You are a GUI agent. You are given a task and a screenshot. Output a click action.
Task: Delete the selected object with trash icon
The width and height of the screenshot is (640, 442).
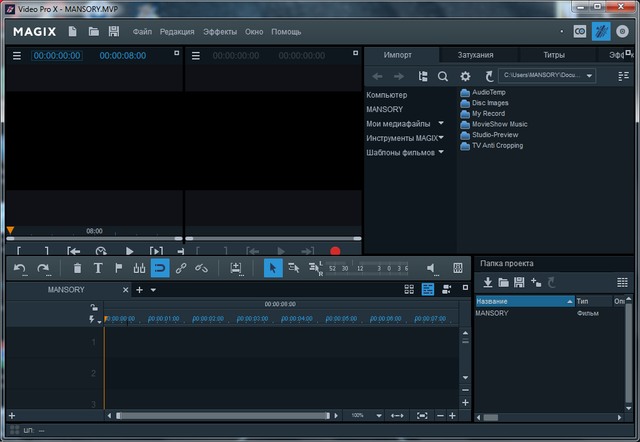point(77,268)
